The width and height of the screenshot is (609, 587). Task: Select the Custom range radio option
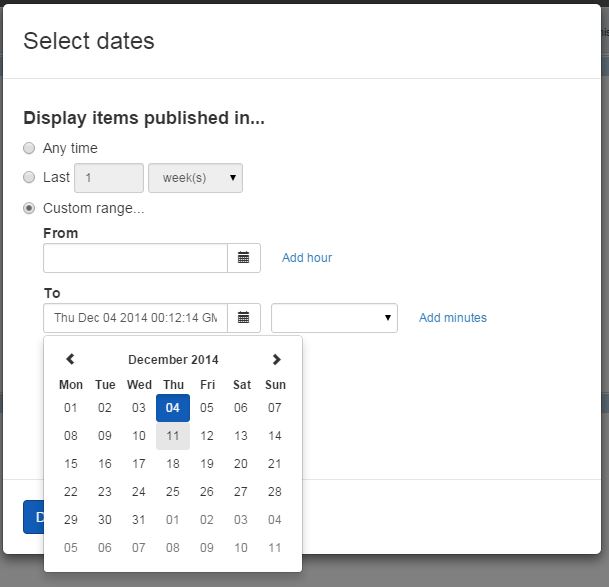click(x=29, y=208)
